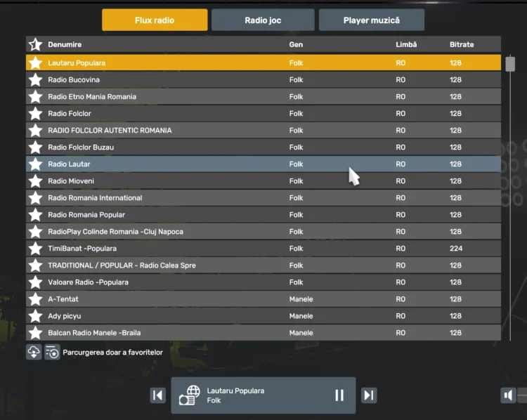Select the A-Tentat manele station

(263, 298)
